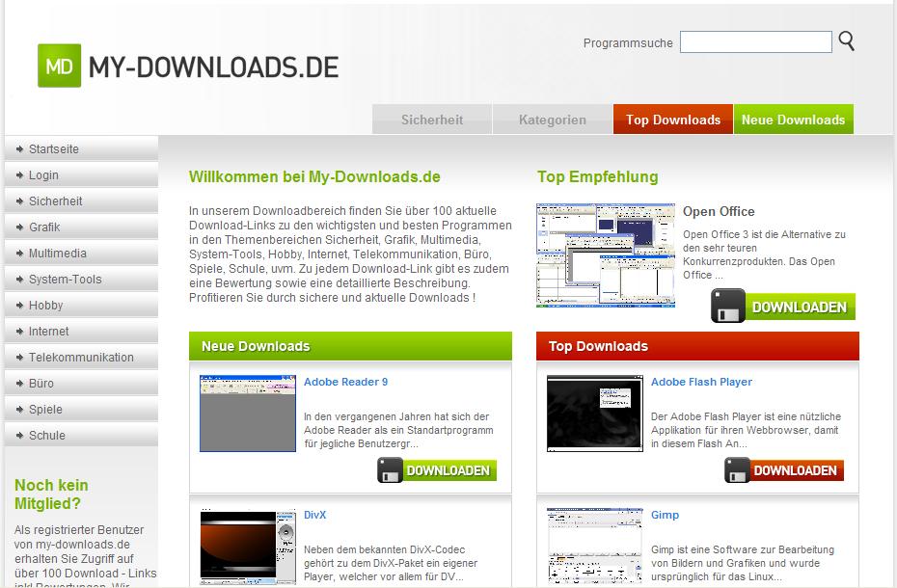Click the magnifier search icon
Image resolution: width=897 pixels, height=588 pixels.
(846, 42)
